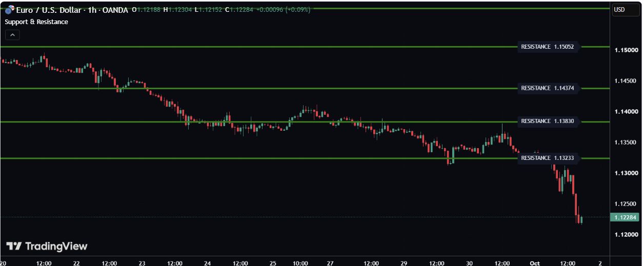Click the 10:00 time label on time axis

coord(300,263)
